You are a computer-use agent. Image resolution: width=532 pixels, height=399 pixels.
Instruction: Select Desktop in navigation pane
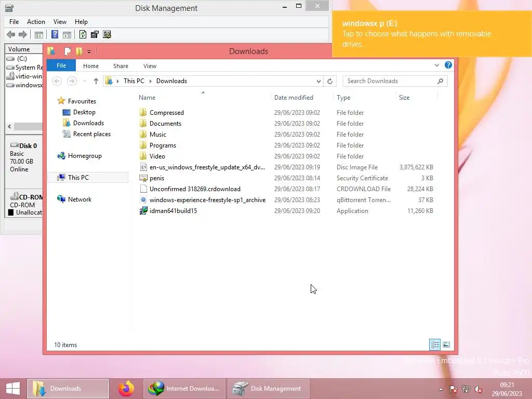pos(84,112)
